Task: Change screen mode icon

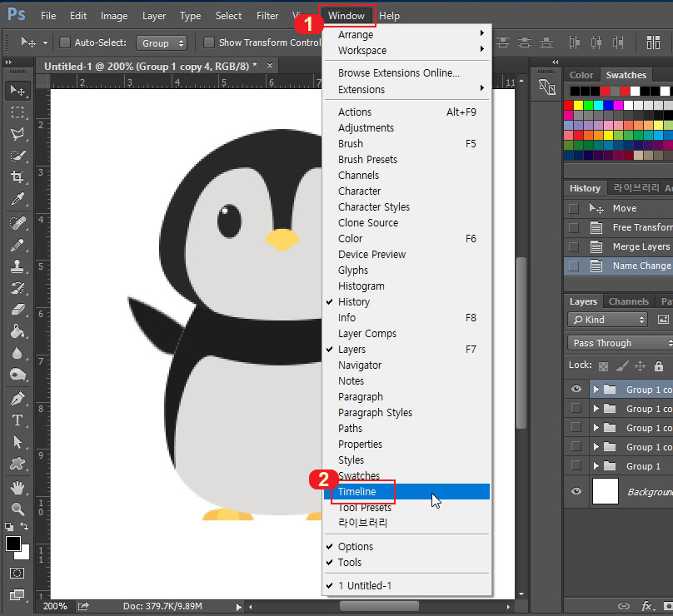Action: click(17, 594)
